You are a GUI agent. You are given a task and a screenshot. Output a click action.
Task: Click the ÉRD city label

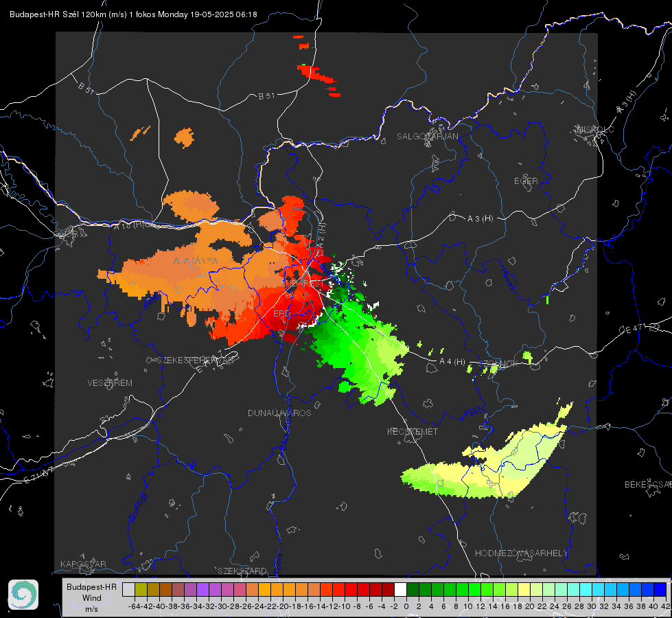point(281,314)
